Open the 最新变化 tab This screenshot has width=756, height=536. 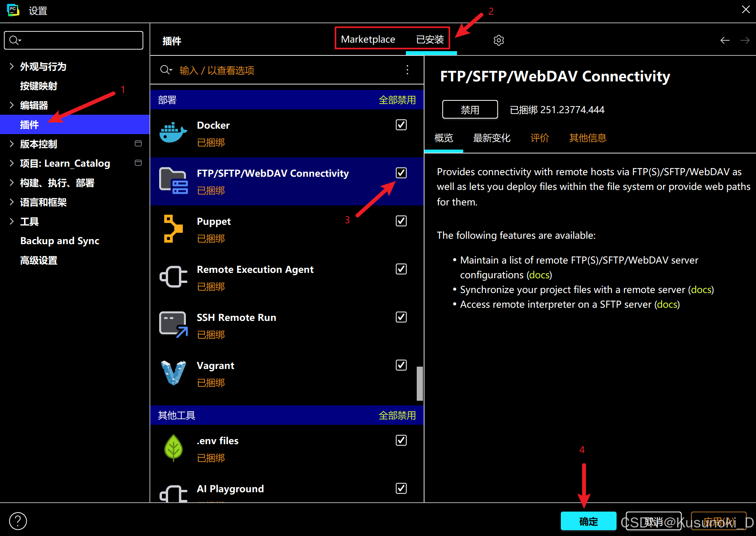click(491, 138)
